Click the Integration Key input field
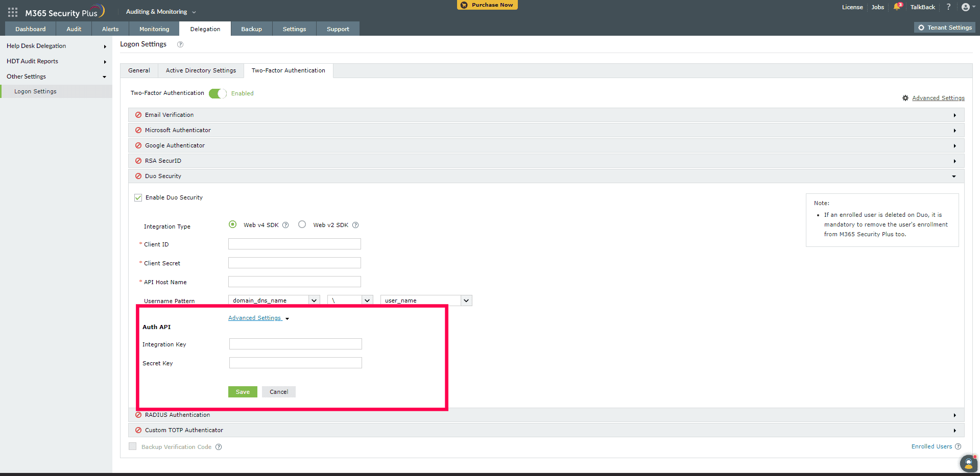 coord(296,344)
